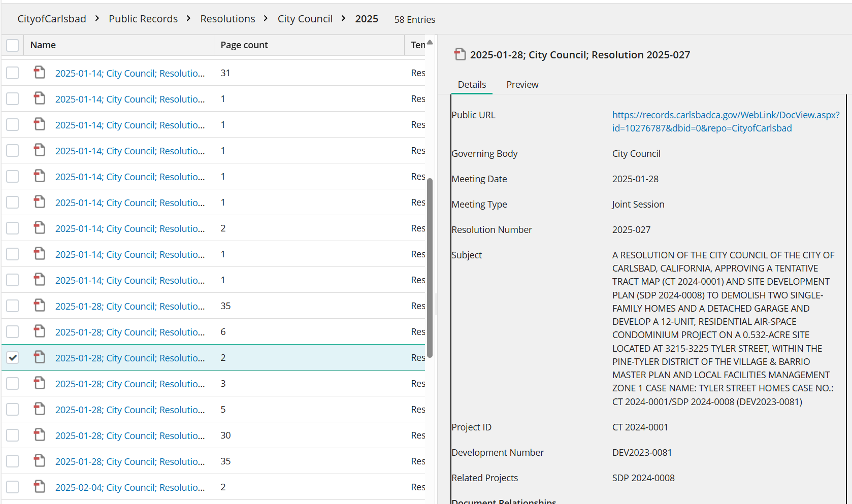Click the Governing Body value 'City Council'
The image size is (852, 504).
636,154
